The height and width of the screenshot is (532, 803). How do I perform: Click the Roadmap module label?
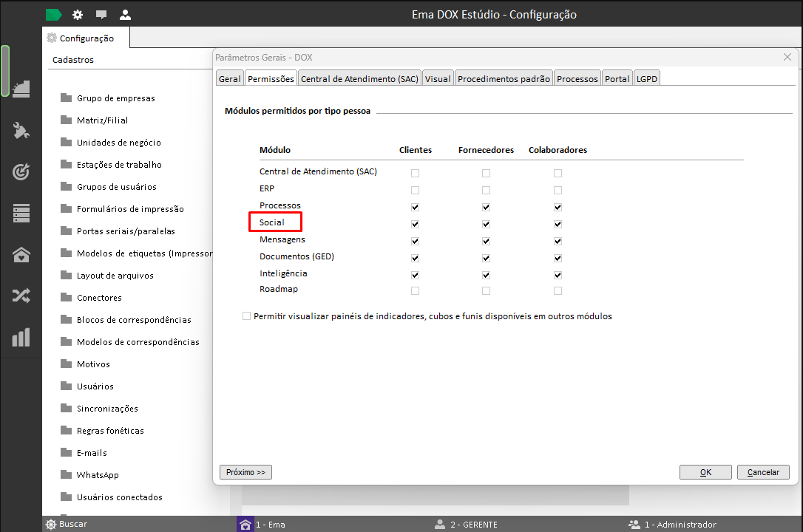pyautogui.click(x=279, y=288)
